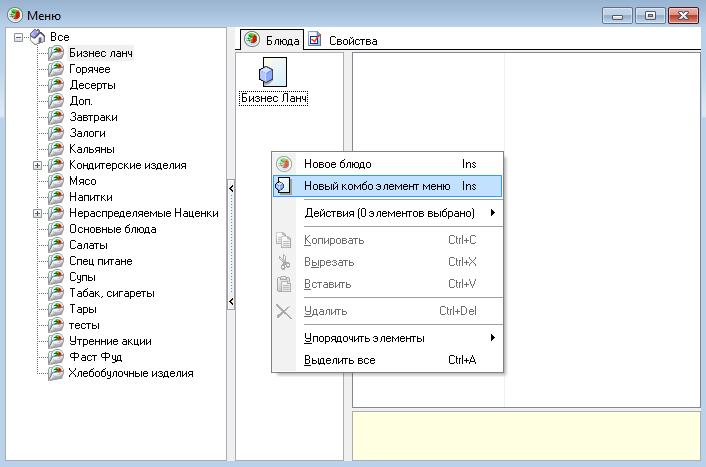Switch to the Свойства tab

(x=345, y=41)
